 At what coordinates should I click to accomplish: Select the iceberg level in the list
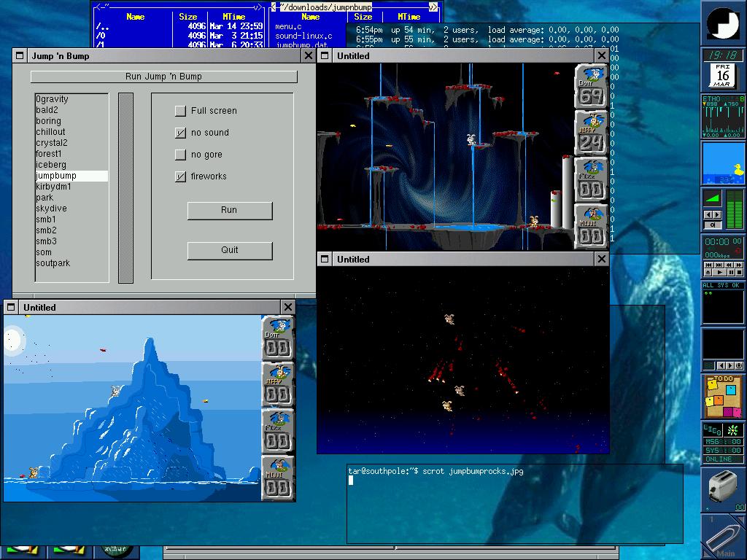point(51,165)
